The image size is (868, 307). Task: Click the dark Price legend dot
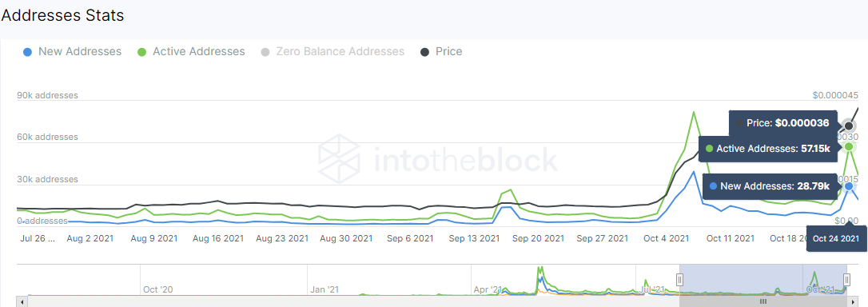coord(424,52)
